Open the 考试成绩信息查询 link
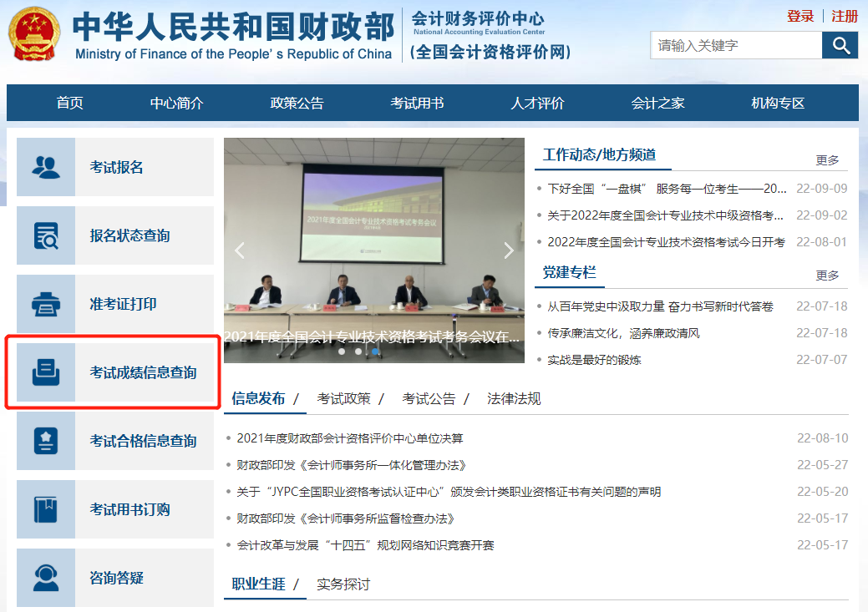868x612 pixels. pyautogui.click(x=143, y=372)
